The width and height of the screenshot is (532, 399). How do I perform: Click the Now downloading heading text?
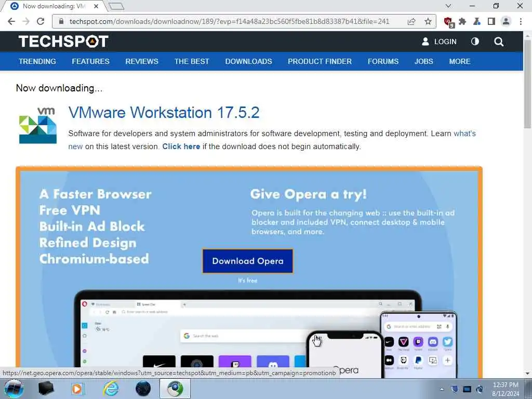[59, 88]
